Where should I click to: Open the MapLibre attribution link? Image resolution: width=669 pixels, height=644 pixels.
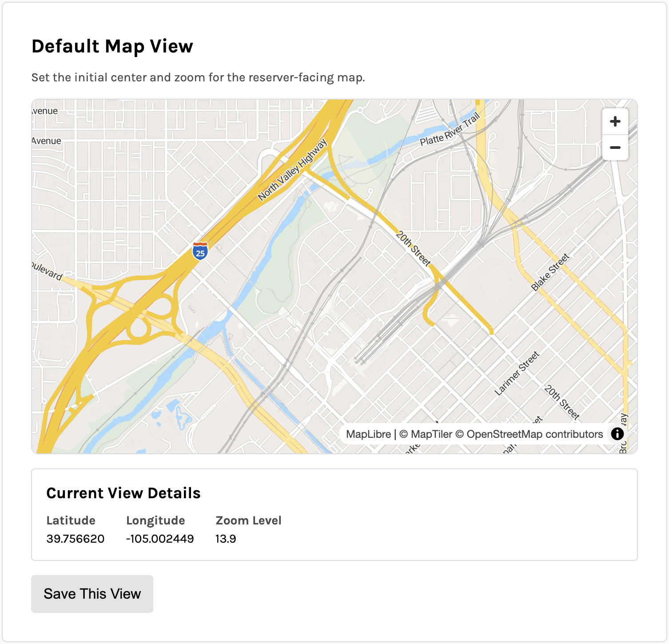pos(368,434)
